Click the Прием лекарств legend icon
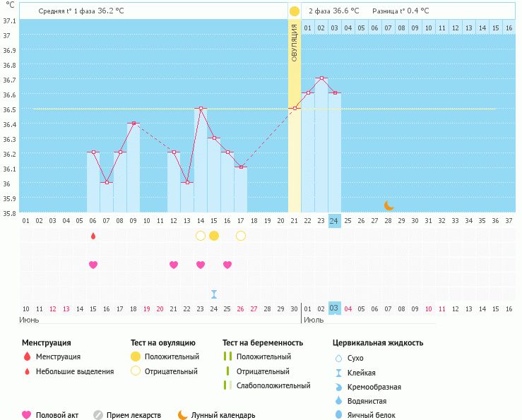 98,415
